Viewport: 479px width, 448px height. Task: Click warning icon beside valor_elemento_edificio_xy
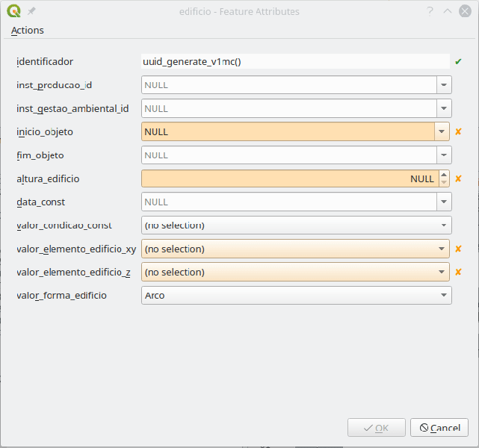tap(458, 249)
